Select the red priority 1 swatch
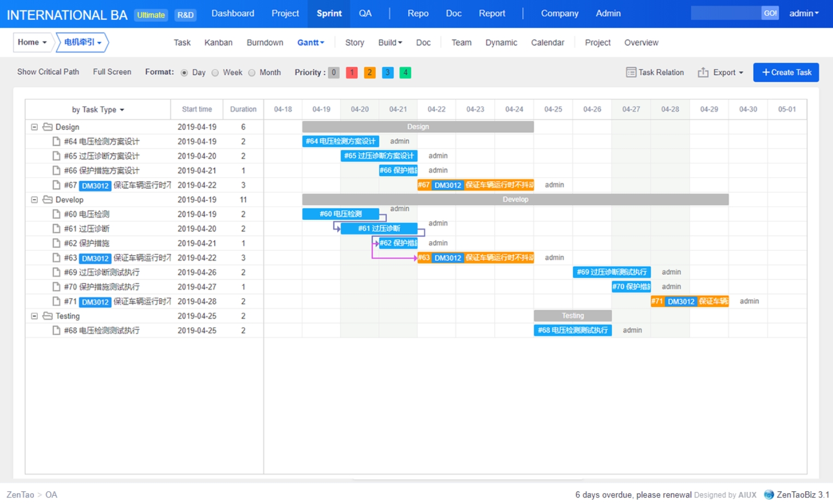833x504 pixels. pos(352,73)
